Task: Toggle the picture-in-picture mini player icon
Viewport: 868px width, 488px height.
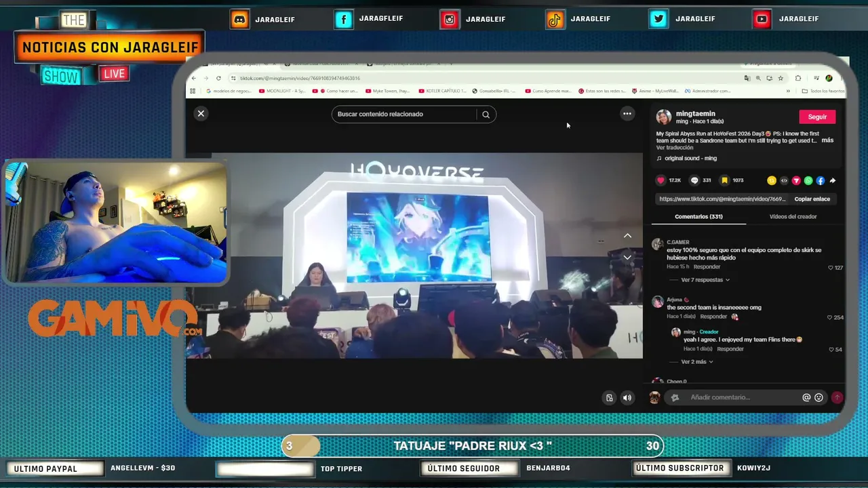Action: click(609, 398)
